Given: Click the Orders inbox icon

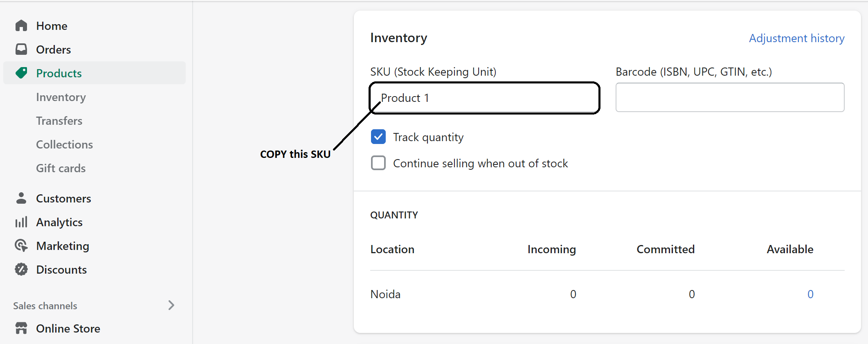Looking at the screenshot, I should pos(21,49).
